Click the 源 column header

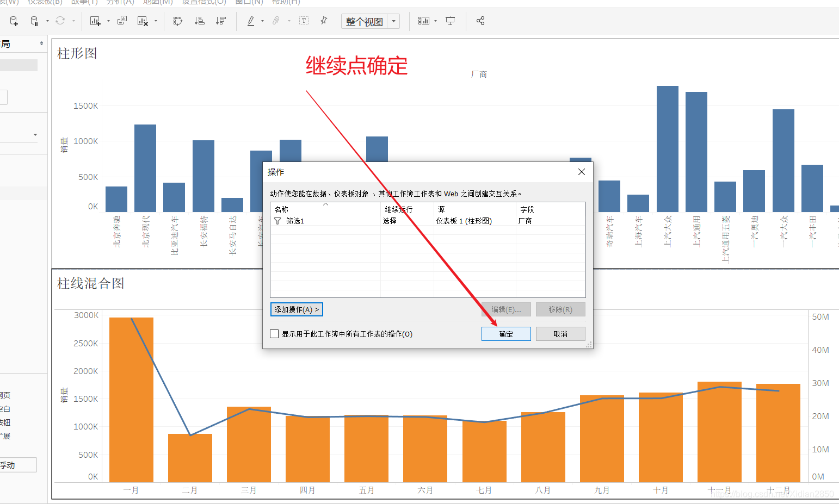coord(475,209)
